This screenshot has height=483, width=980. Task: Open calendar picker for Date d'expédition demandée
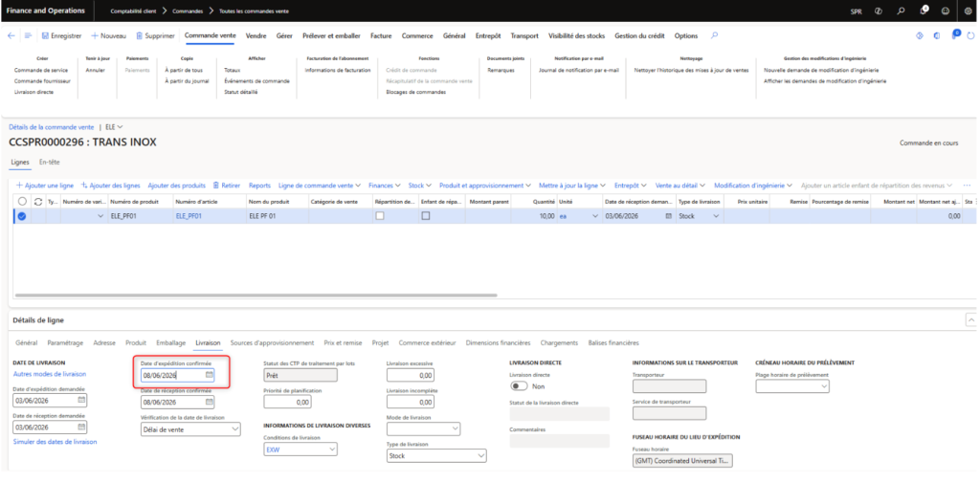82,400
